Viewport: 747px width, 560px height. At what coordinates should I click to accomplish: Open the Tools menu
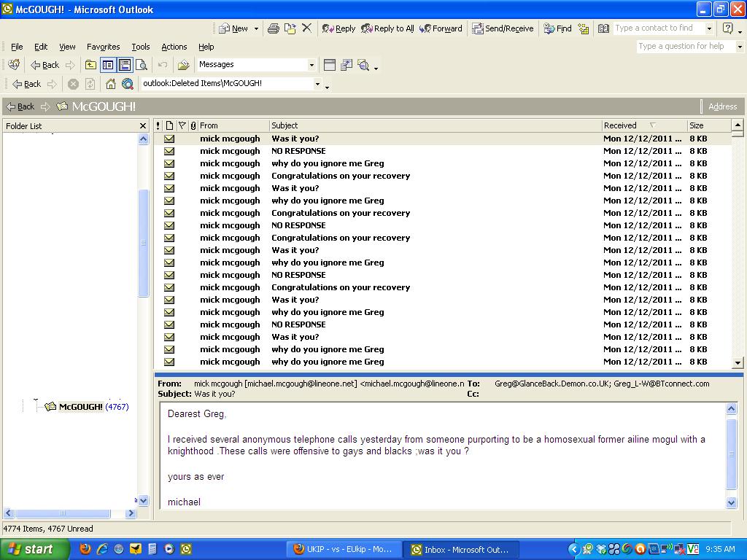(141, 47)
